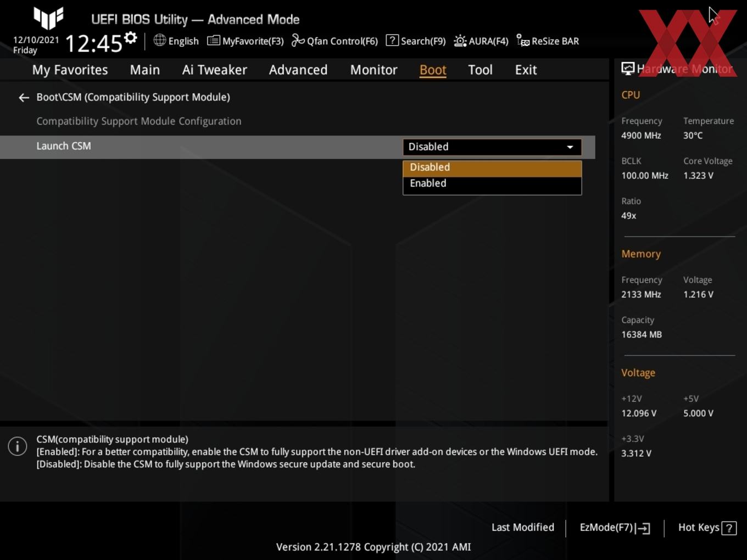Click +12V reading 12.096 V

pos(639,413)
